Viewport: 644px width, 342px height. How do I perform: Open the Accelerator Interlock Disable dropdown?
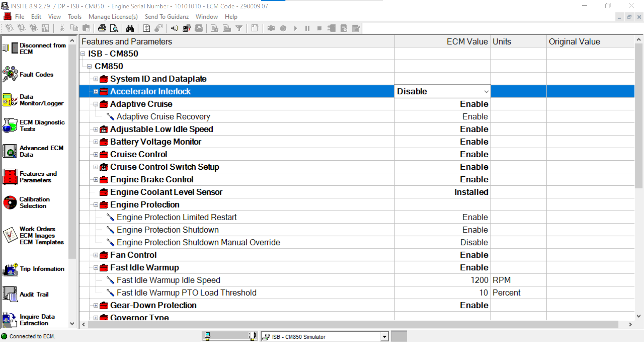[x=486, y=91]
